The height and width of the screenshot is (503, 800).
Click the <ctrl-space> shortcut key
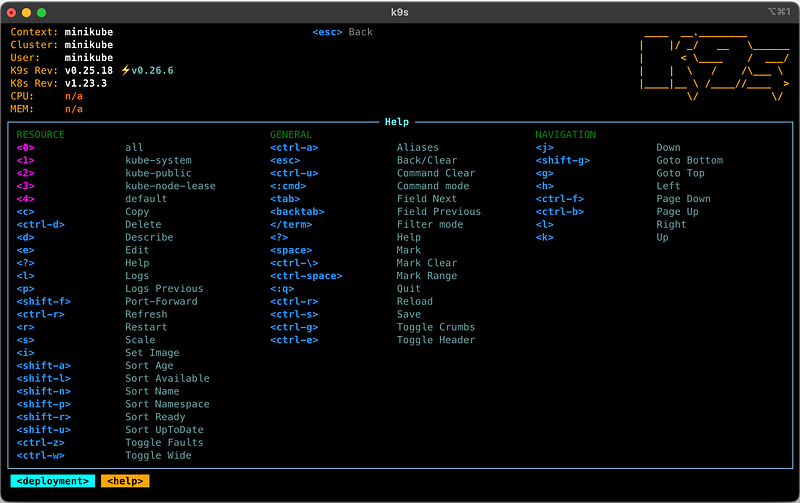(x=306, y=276)
